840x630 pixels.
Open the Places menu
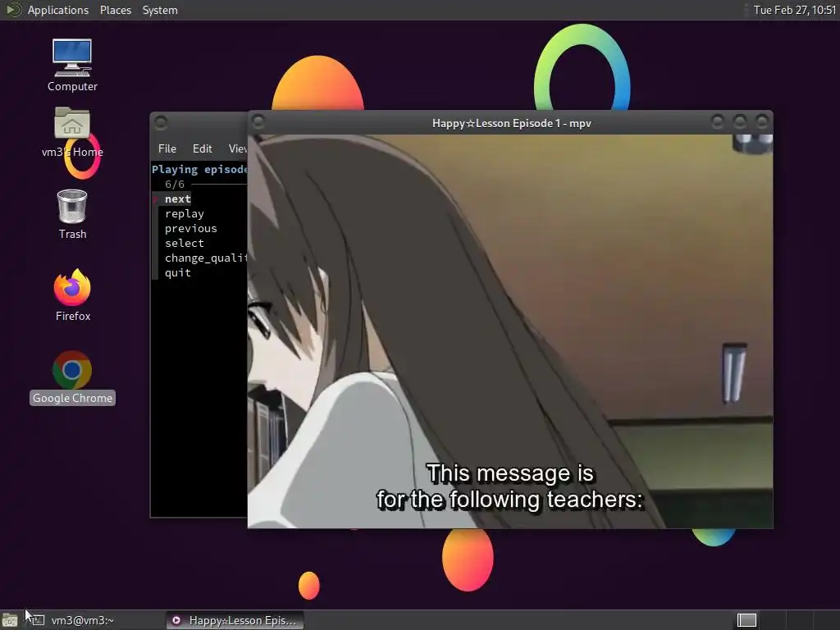115,10
